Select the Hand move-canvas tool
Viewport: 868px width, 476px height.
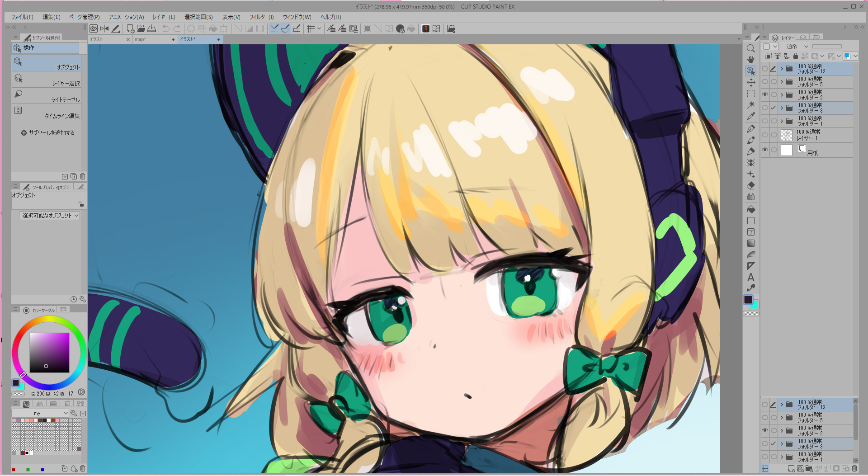750,60
